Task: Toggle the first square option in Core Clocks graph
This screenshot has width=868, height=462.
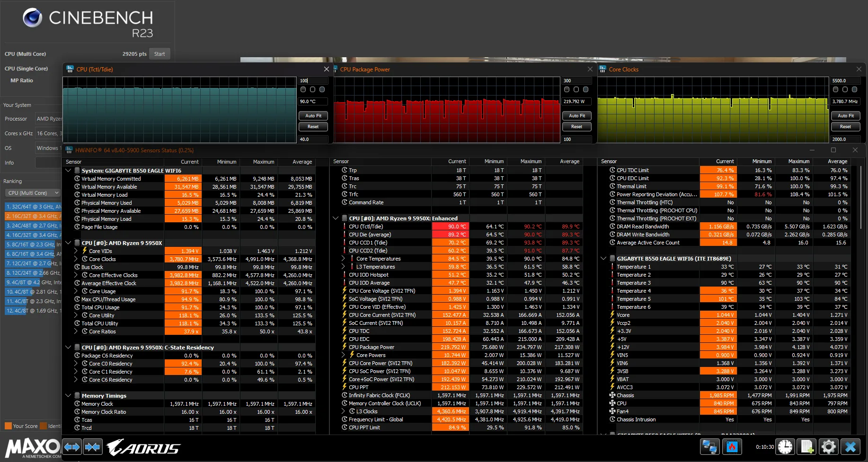Action: point(836,89)
